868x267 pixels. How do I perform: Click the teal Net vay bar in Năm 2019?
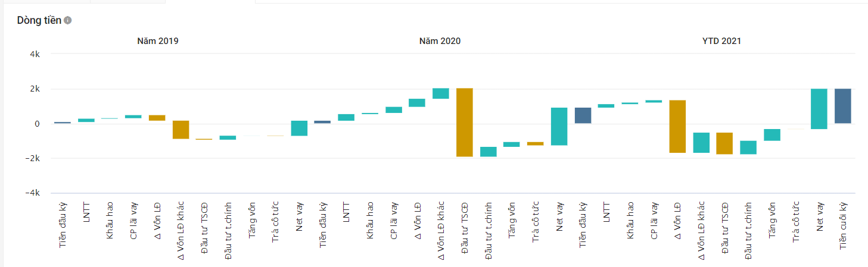click(299, 128)
